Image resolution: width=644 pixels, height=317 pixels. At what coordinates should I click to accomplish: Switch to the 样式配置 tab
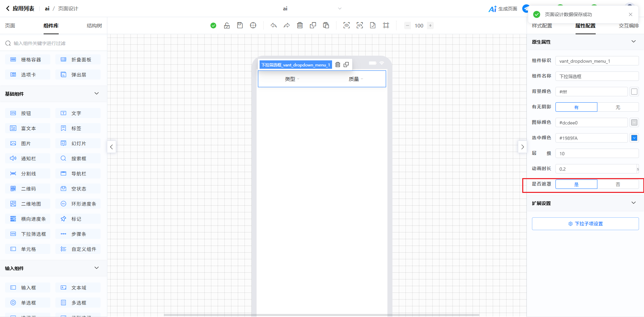(x=542, y=26)
